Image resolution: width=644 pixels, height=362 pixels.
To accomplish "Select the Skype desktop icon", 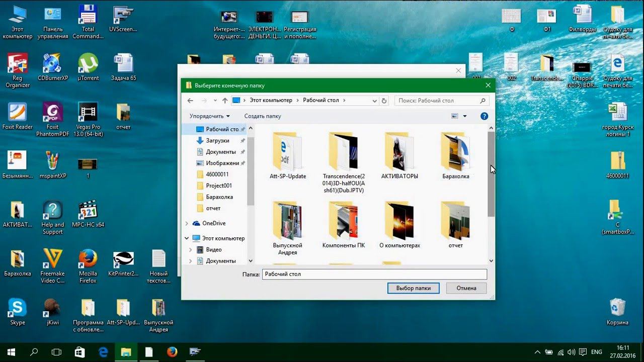I will tap(18, 312).
